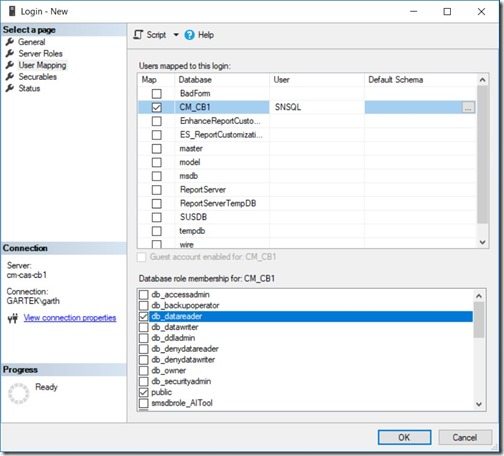Click the Script toolbar icon

click(x=138, y=35)
